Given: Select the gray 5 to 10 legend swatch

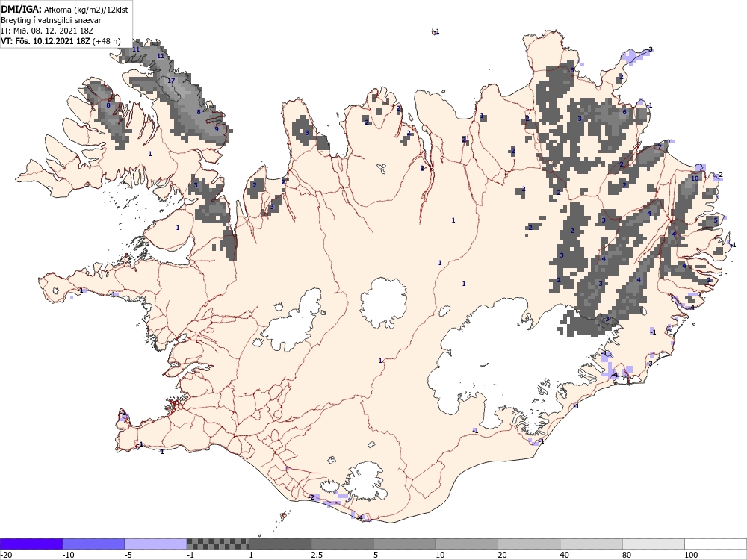Looking at the screenshot, I should click(x=404, y=544).
